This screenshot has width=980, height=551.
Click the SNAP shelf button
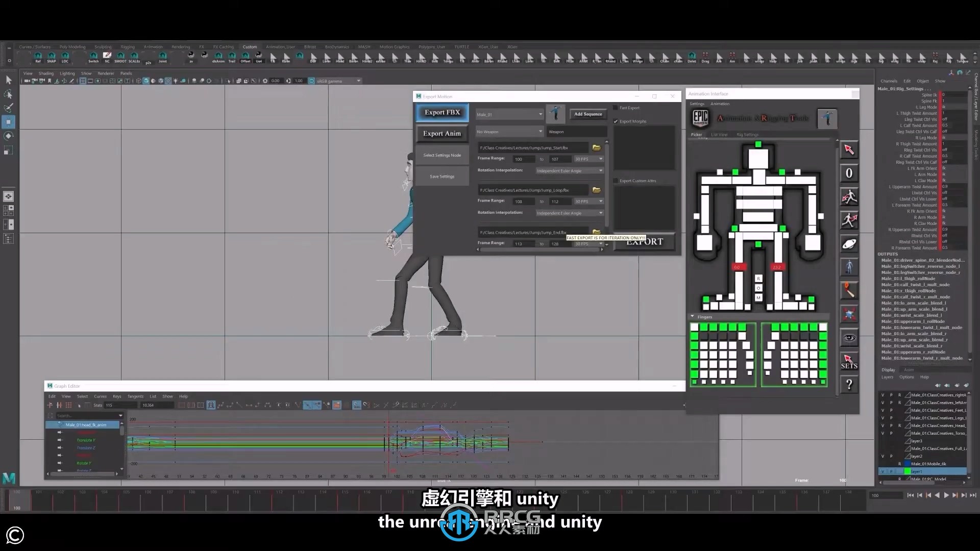tap(52, 57)
